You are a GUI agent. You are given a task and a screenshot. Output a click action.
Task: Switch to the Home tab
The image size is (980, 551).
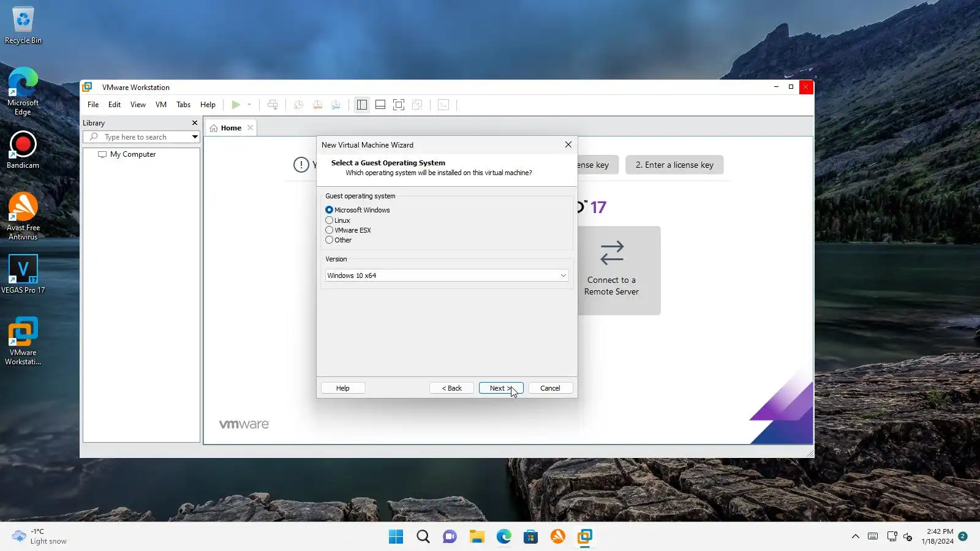click(230, 128)
